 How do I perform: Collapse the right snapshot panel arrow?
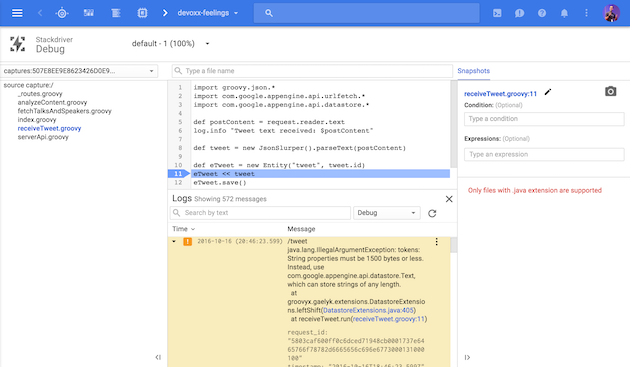[x=467, y=357]
